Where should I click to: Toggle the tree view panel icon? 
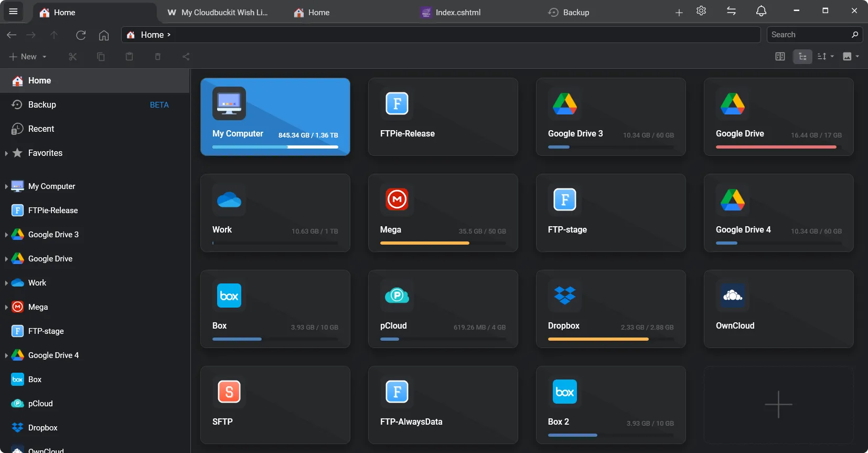(802, 57)
